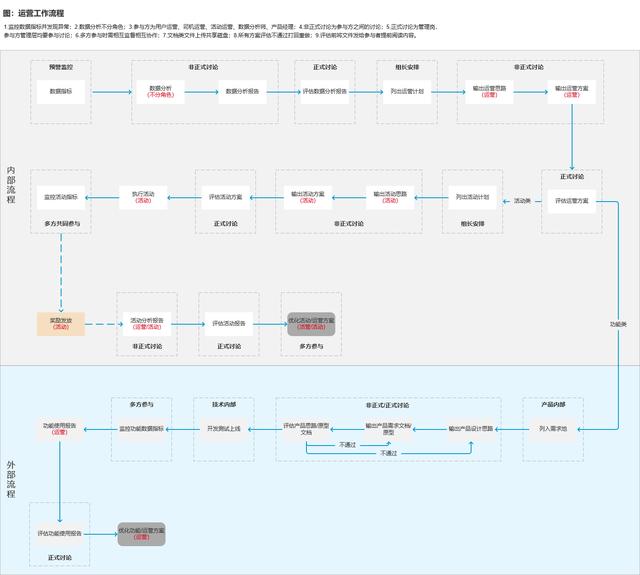Select the 开发测试上线 box
Image resolution: width=640 pixels, height=575 pixels.
point(224,429)
